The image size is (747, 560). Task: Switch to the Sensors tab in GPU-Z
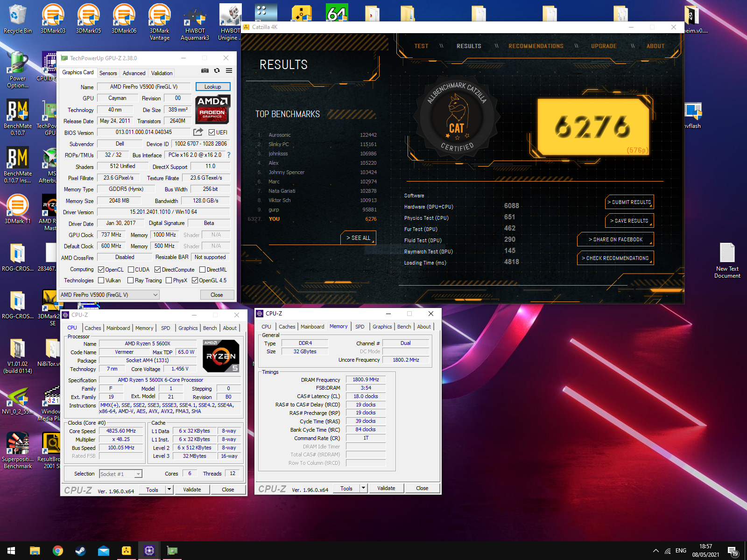pos(108,73)
